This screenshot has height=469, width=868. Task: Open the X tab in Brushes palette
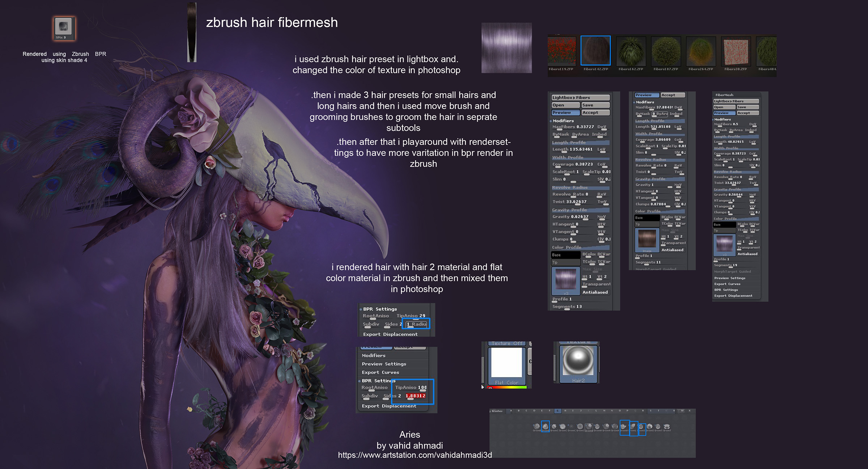pyautogui.click(x=690, y=411)
